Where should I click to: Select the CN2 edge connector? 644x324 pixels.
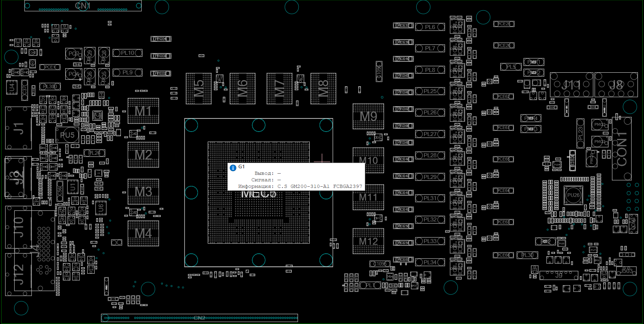pos(200,318)
